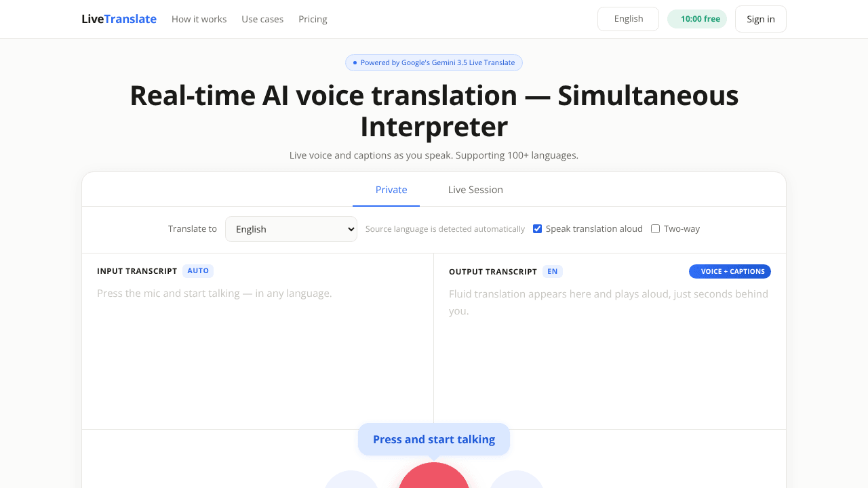The image size is (868, 488).
Task: Expand the Translate to language dropdown
Action: tap(291, 229)
